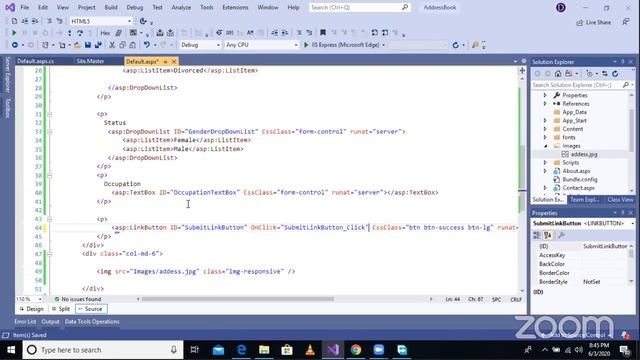This screenshot has height=360, width=640.
Task: Collapse the Images folder
Action: [545, 146]
